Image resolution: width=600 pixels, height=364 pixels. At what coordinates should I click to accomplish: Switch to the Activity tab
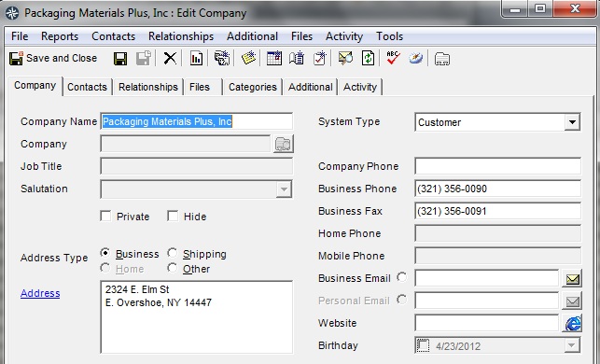[360, 88]
